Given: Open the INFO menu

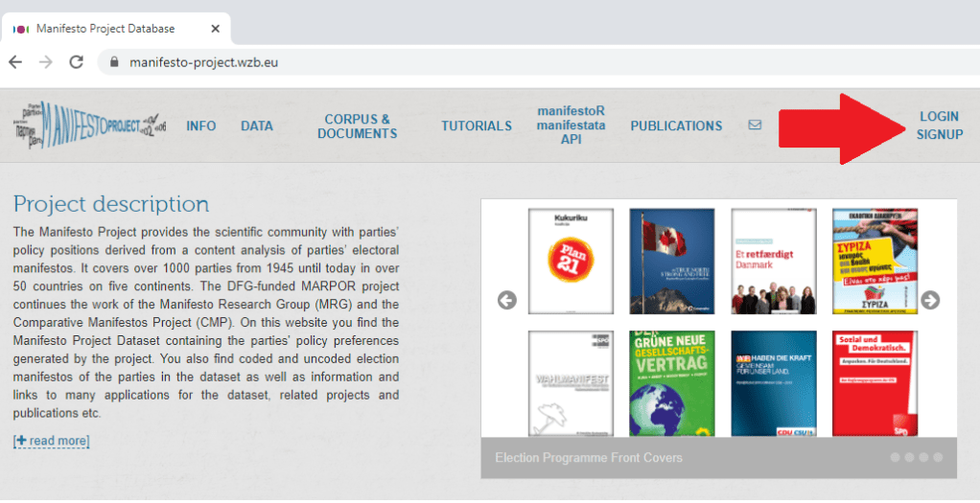Looking at the screenshot, I should coord(201,126).
